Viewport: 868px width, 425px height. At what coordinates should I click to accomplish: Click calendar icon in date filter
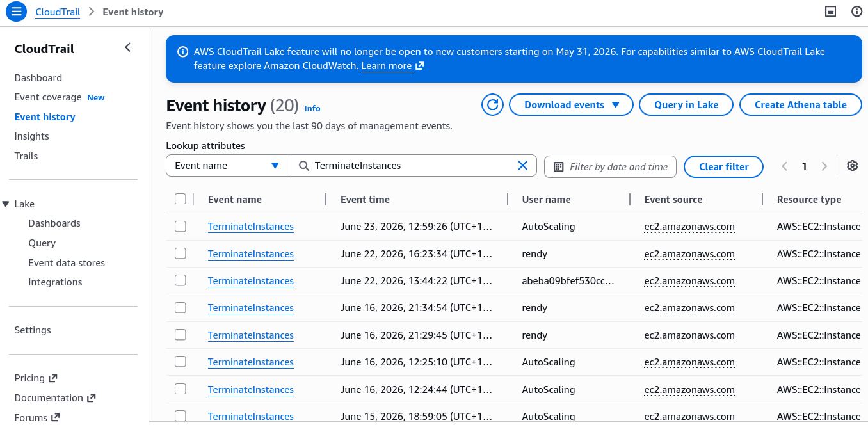click(558, 166)
